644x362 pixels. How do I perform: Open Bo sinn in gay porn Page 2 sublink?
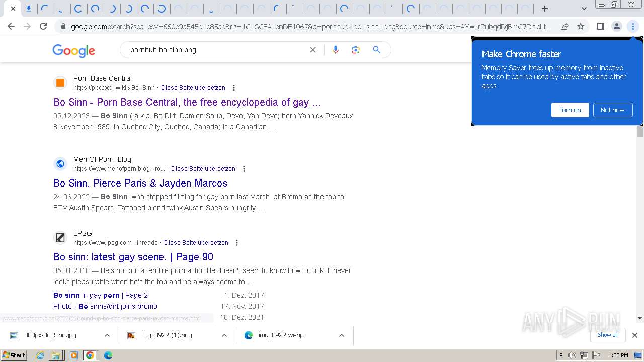pos(101,295)
